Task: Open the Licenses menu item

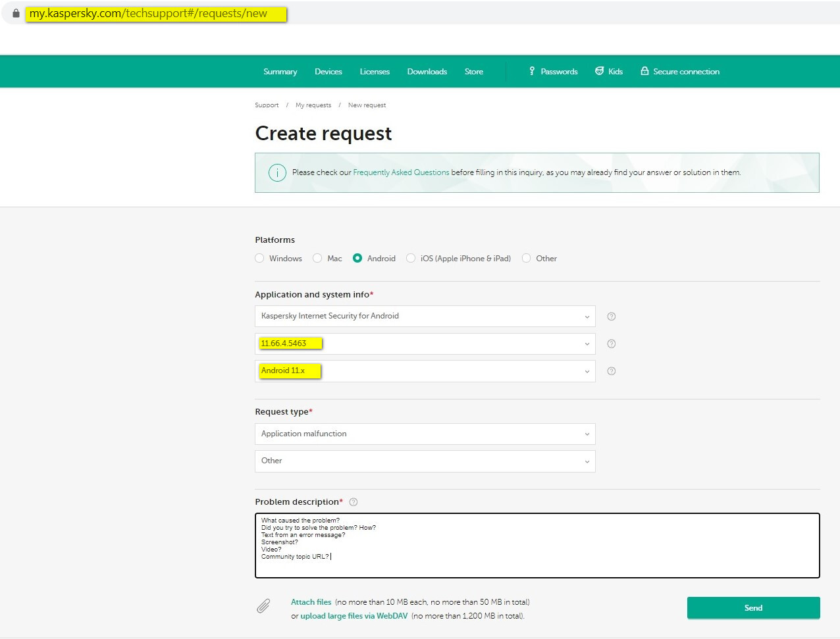Action: click(375, 72)
